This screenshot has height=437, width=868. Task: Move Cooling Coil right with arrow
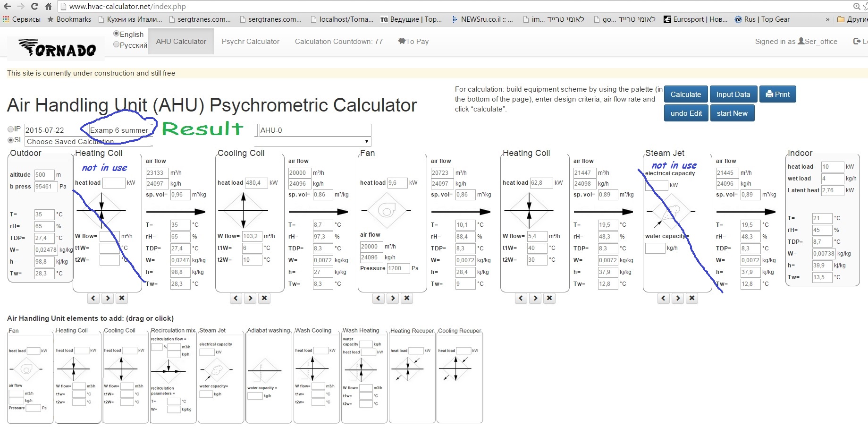point(250,298)
